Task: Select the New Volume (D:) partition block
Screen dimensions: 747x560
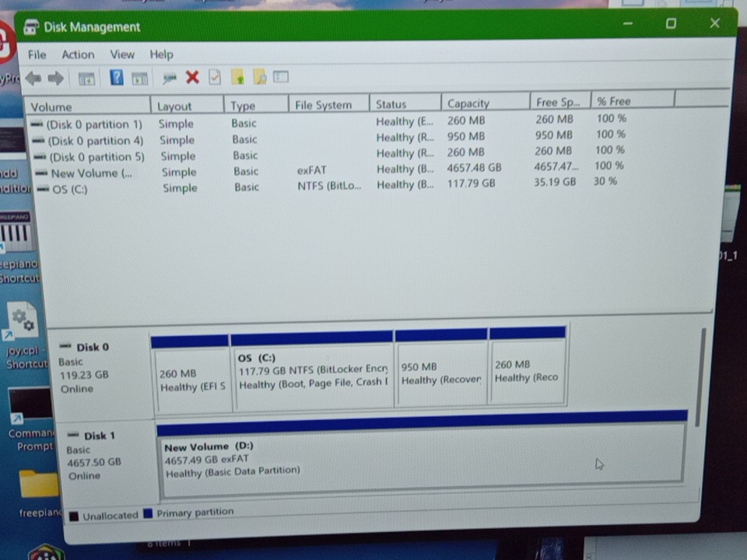Action: tap(422, 454)
